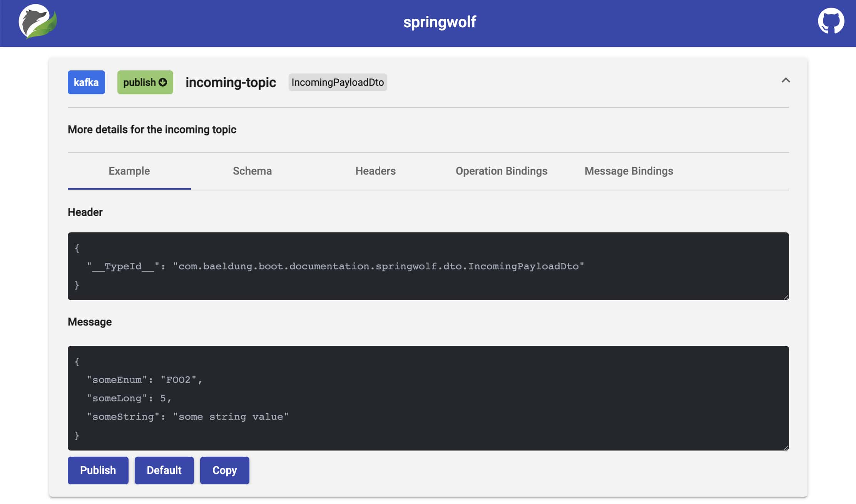
Task: Open the GitHub repository icon
Action: pos(831,21)
